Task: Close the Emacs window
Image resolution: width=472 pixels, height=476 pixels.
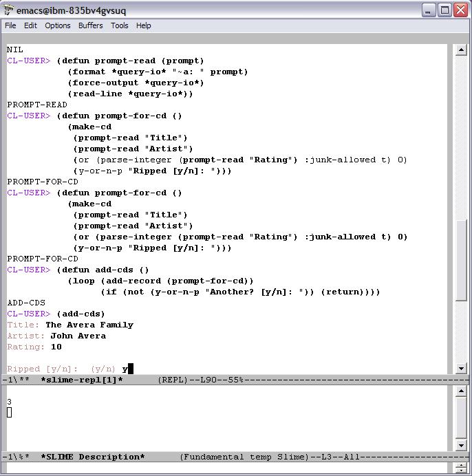Action: tap(460, 10)
